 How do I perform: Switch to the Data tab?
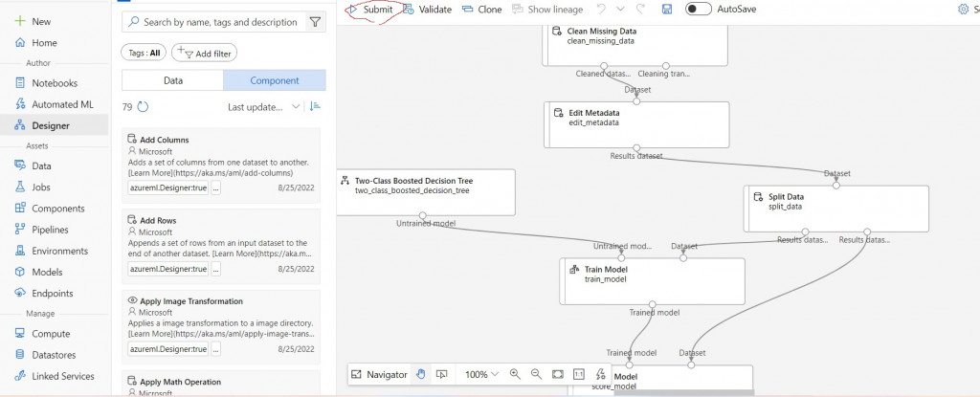pos(172,80)
